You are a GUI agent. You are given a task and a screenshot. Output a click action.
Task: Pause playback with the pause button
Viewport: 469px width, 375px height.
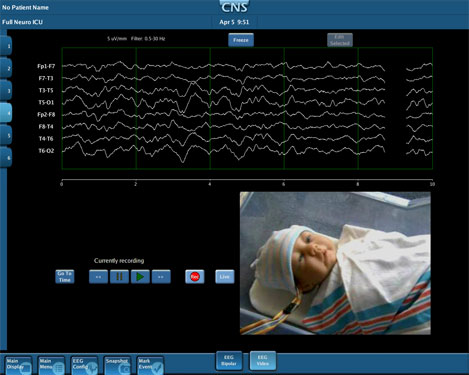tap(119, 277)
